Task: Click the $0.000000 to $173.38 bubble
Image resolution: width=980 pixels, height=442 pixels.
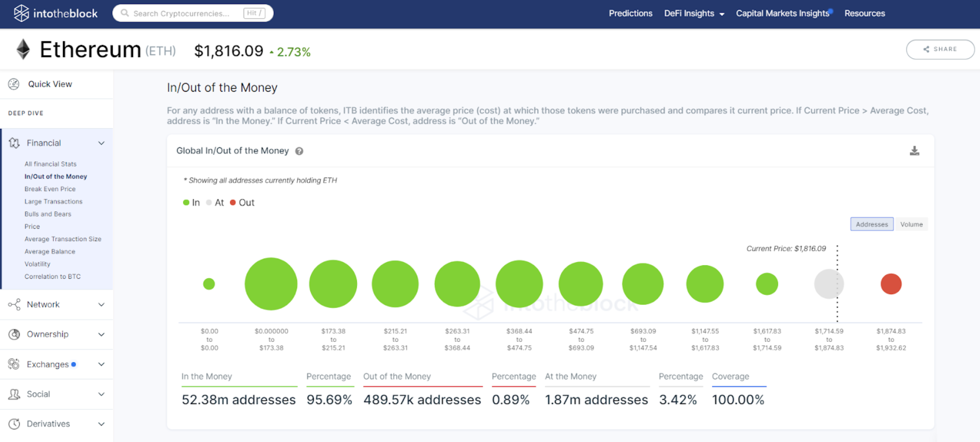Action: [271, 284]
